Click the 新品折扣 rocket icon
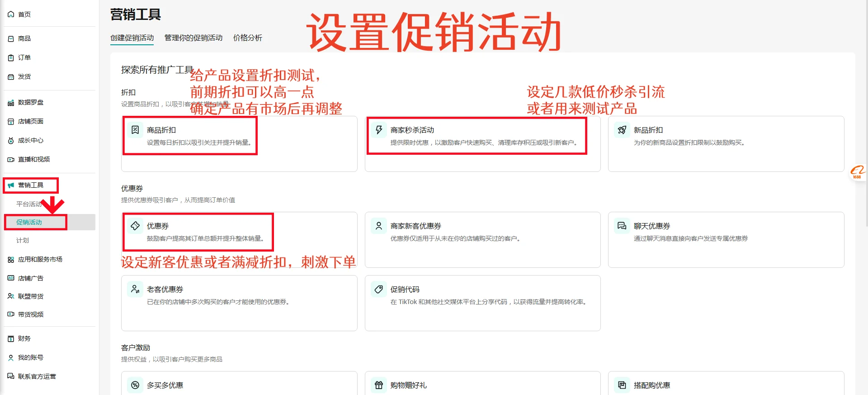The width and height of the screenshot is (868, 395). click(x=622, y=130)
